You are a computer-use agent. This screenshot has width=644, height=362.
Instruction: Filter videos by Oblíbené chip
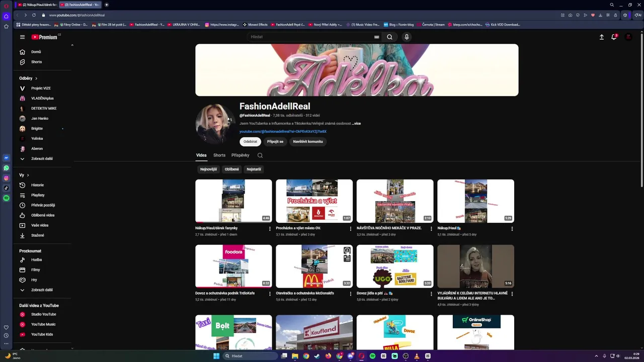click(232, 169)
